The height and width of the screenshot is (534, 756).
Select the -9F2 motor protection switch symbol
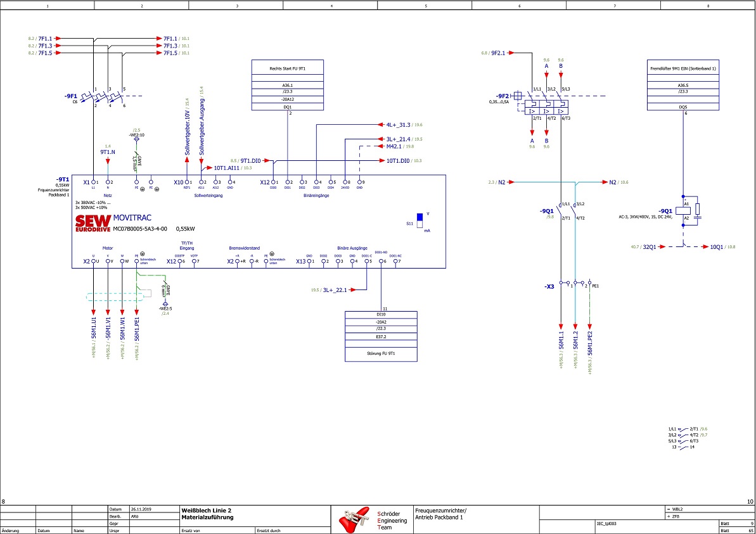tap(544, 106)
